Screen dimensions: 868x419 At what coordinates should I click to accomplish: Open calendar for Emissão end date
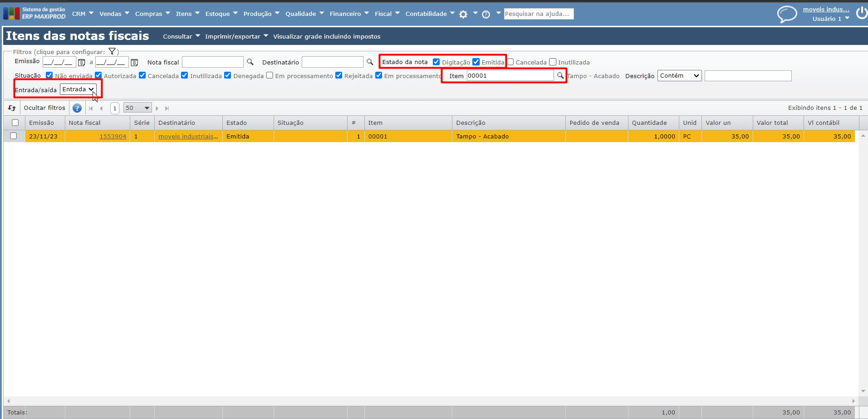[x=134, y=62]
